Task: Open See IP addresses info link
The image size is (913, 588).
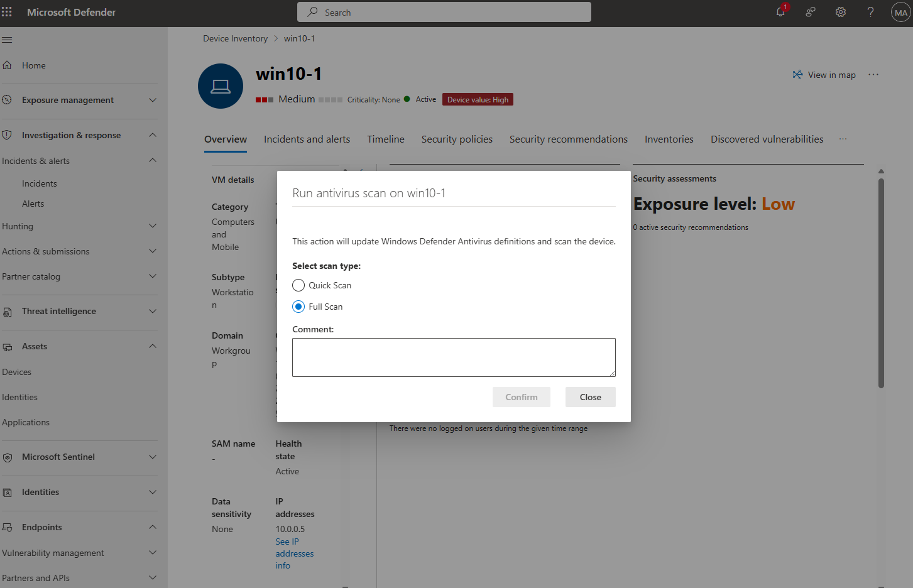Action: [x=295, y=553]
